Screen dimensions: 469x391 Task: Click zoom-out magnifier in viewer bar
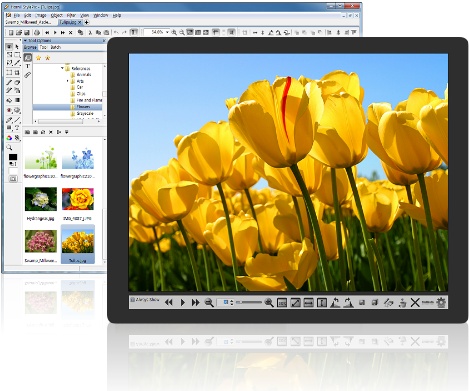click(x=209, y=303)
